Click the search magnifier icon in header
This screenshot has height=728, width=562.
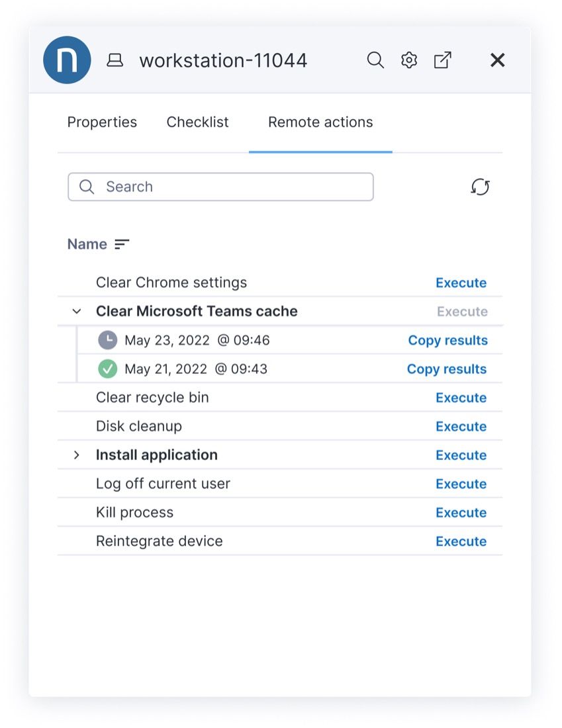[375, 60]
